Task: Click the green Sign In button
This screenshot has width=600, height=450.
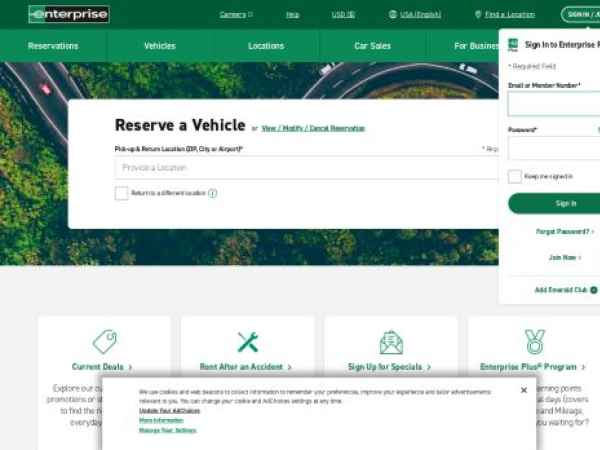Action: click(x=555, y=204)
